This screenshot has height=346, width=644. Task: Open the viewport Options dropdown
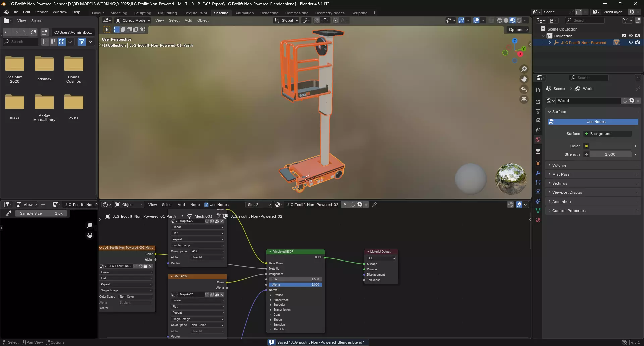(x=518, y=30)
